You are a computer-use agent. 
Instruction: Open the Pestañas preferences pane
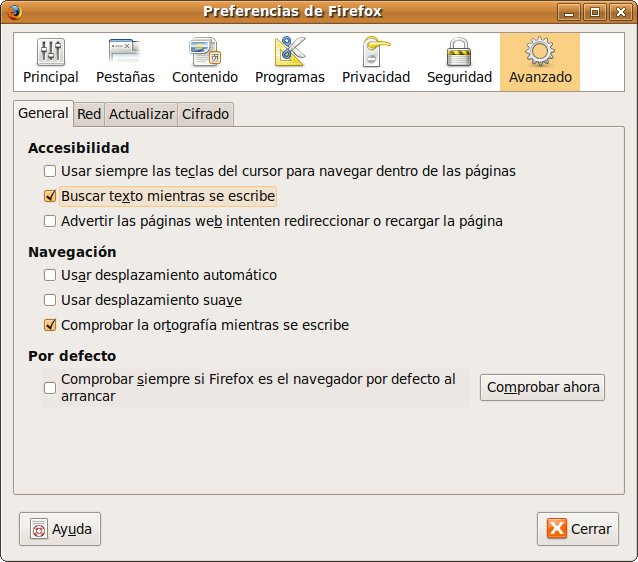[125, 61]
